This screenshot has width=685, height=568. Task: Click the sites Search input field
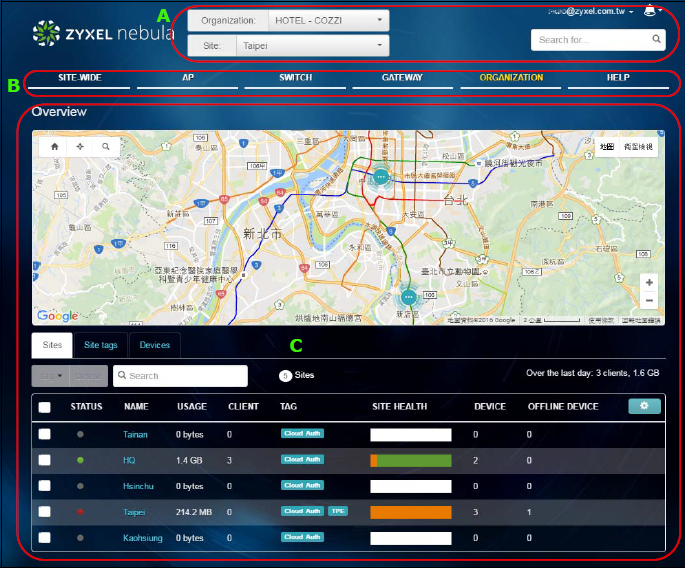(180, 376)
